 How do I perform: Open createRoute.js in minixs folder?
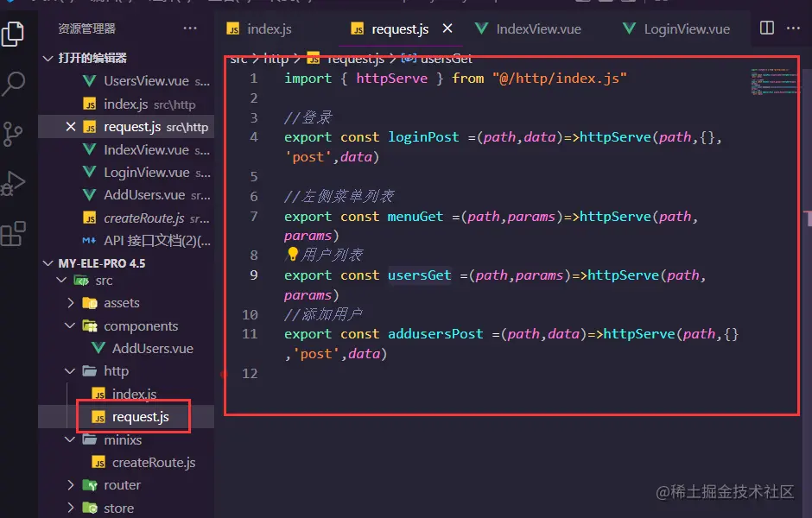pos(126,463)
